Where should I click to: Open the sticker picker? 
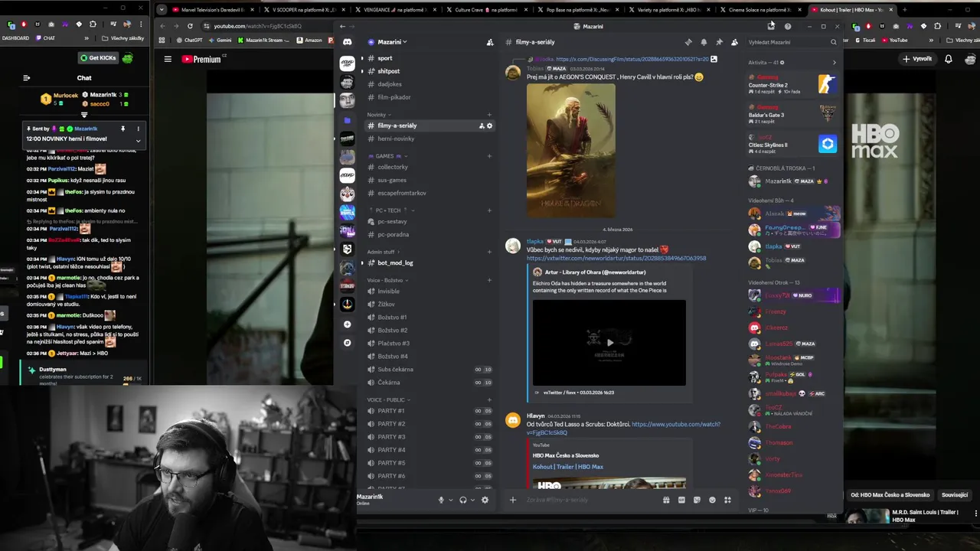pyautogui.click(x=697, y=500)
